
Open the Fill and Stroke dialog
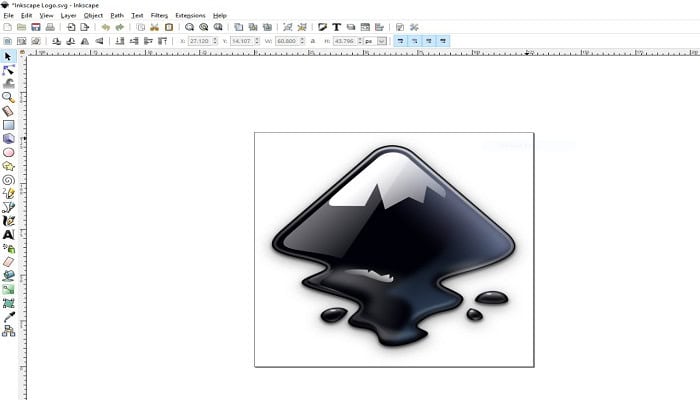click(x=322, y=27)
